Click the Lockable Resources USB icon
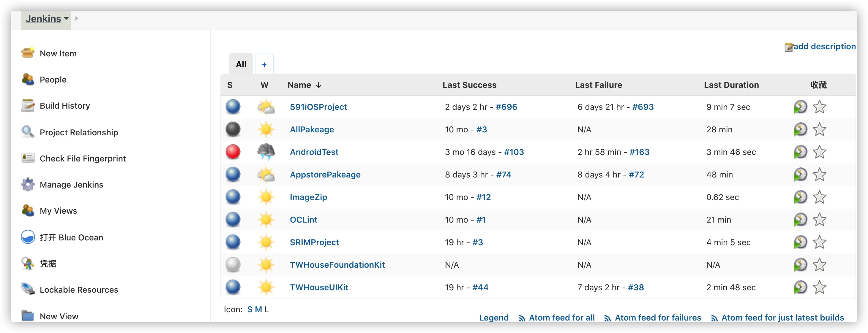The height and width of the screenshot is (333, 868). click(28, 289)
